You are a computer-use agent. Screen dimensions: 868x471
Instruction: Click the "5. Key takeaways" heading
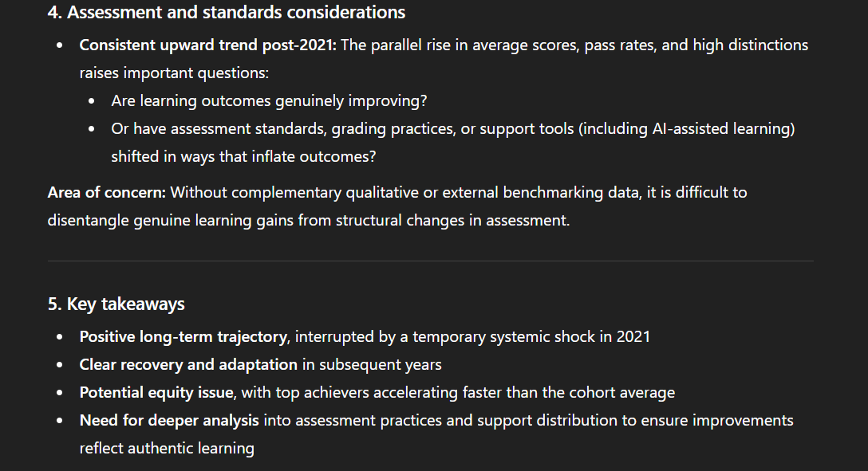116,304
